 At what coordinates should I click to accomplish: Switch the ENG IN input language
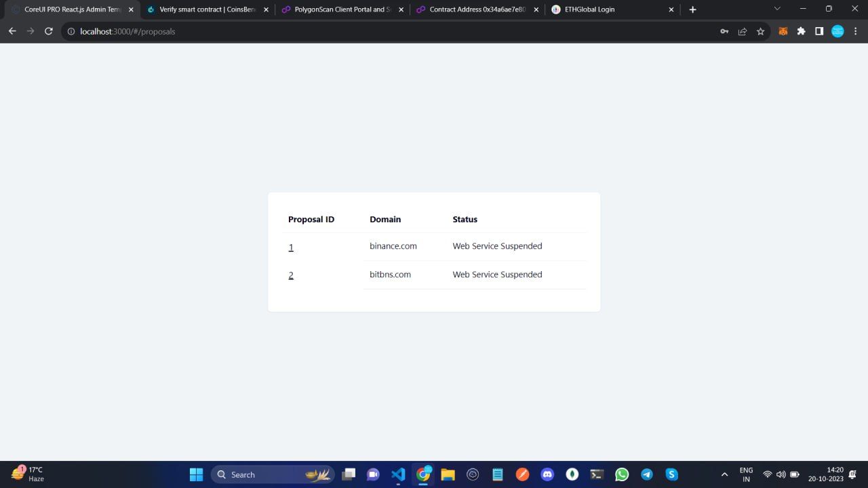click(x=746, y=474)
